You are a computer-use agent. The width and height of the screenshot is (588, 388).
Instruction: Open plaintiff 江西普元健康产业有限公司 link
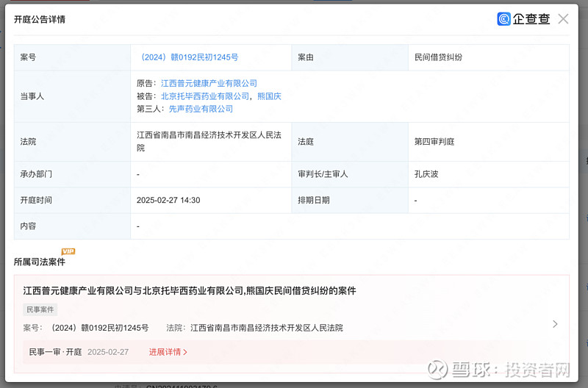click(x=209, y=83)
